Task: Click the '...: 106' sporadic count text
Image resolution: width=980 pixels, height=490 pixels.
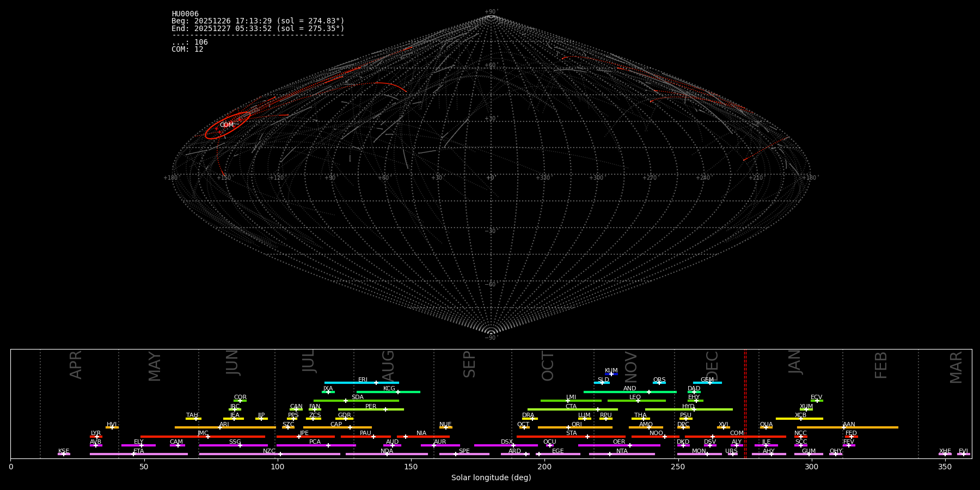Action: tap(189, 42)
